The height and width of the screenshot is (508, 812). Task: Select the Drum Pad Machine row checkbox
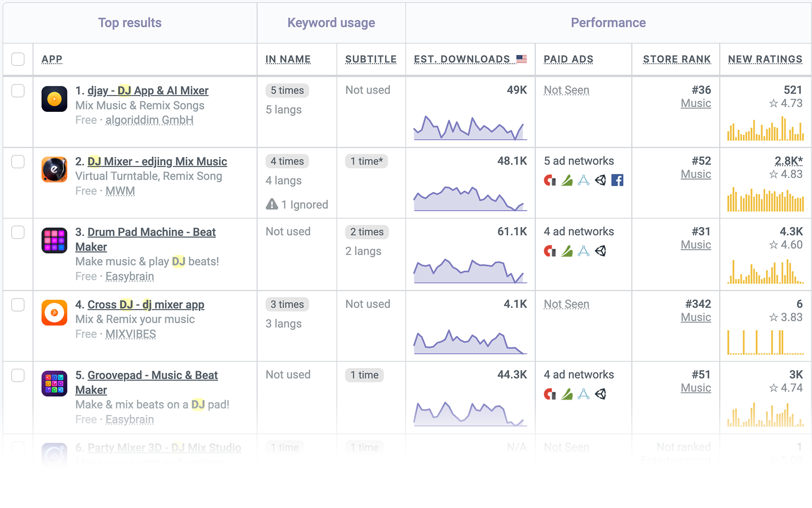click(18, 232)
